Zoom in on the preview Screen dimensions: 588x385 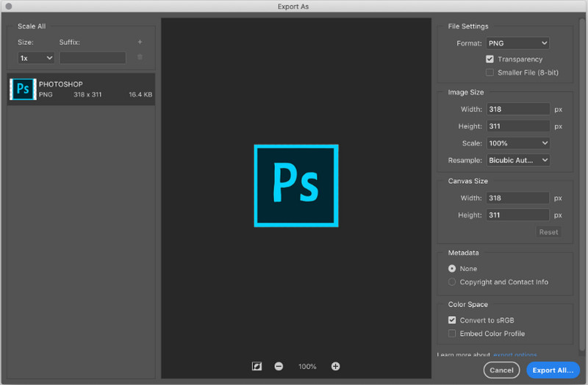coord(336,366)
